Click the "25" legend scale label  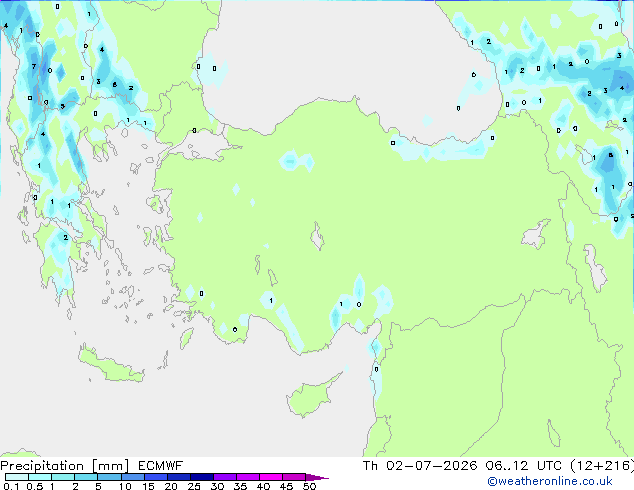pos(194,486)
